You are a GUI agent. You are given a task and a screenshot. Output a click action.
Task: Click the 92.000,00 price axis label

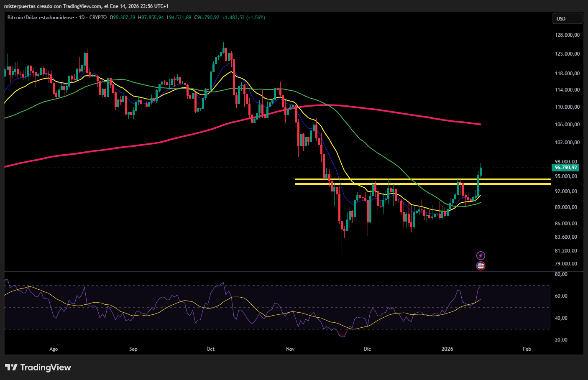coord(566,191)
